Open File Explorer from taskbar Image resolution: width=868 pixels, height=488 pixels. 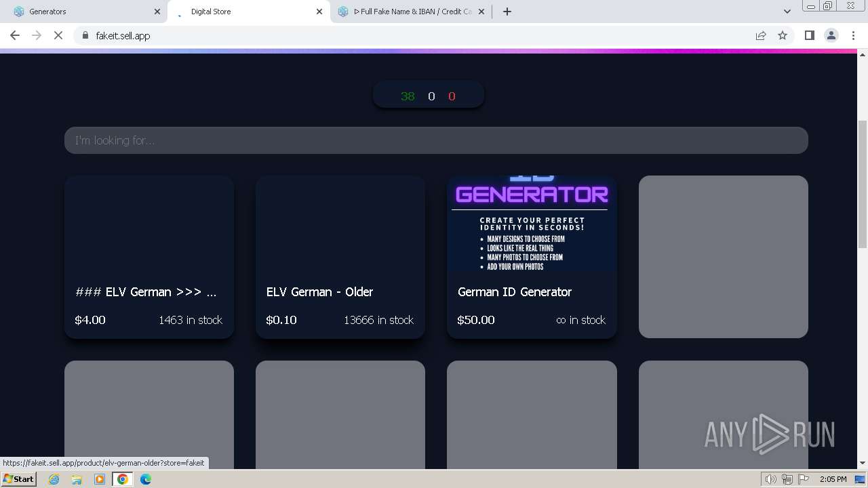77,479
